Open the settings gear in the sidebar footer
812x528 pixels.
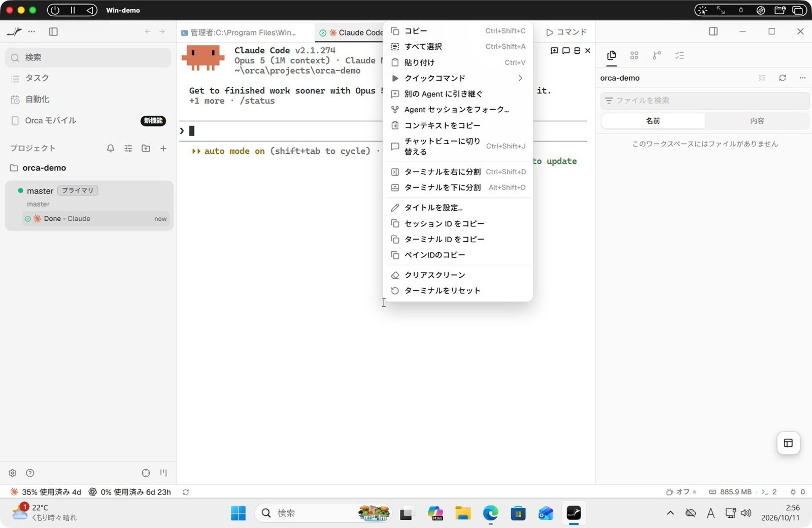coord(13,473)
